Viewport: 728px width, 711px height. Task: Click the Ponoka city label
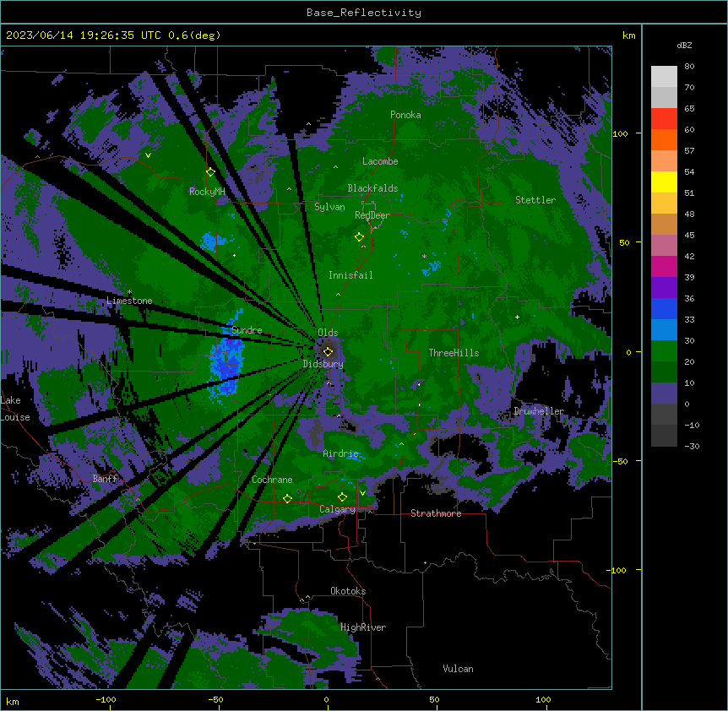pos(405,115)
